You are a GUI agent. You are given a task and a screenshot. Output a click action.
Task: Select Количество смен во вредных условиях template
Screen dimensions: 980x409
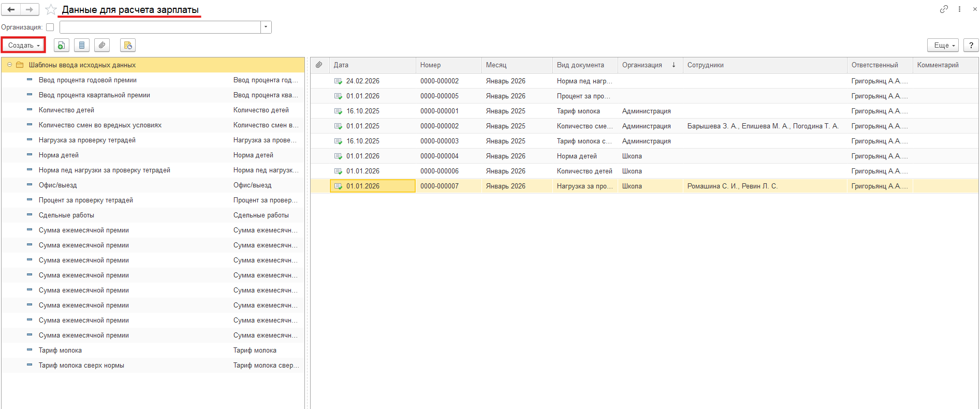coord(153,125)
